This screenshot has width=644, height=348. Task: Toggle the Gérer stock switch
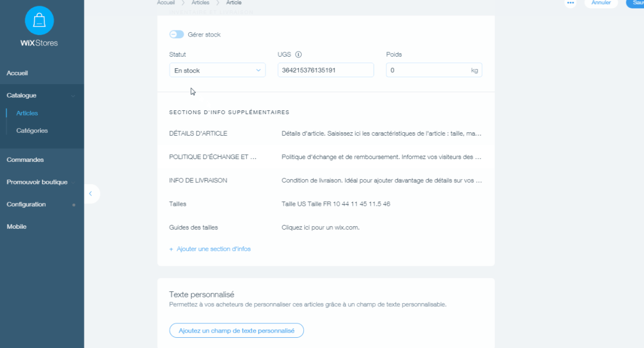pyautogui.click(x=177, y=35)
